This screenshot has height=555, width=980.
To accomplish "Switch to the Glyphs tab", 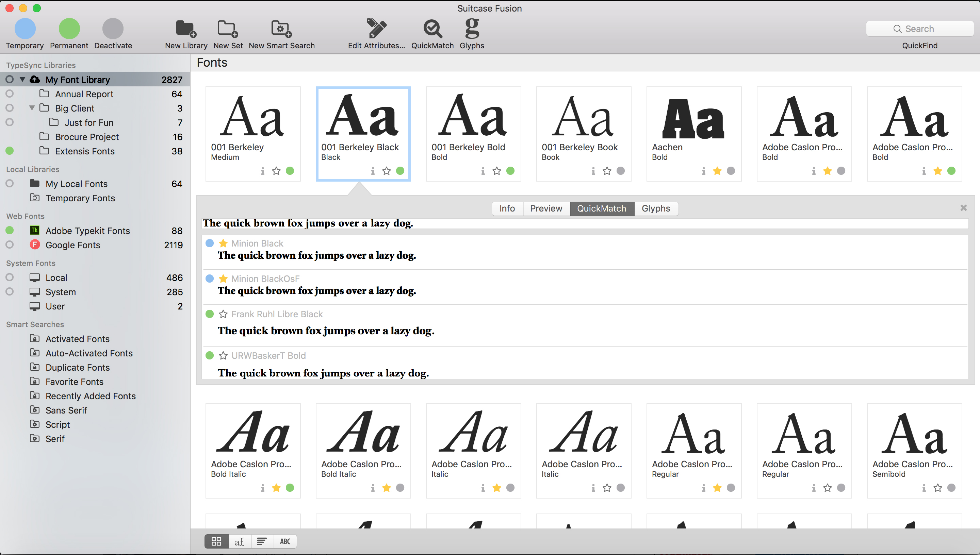I will coord(655,208).
